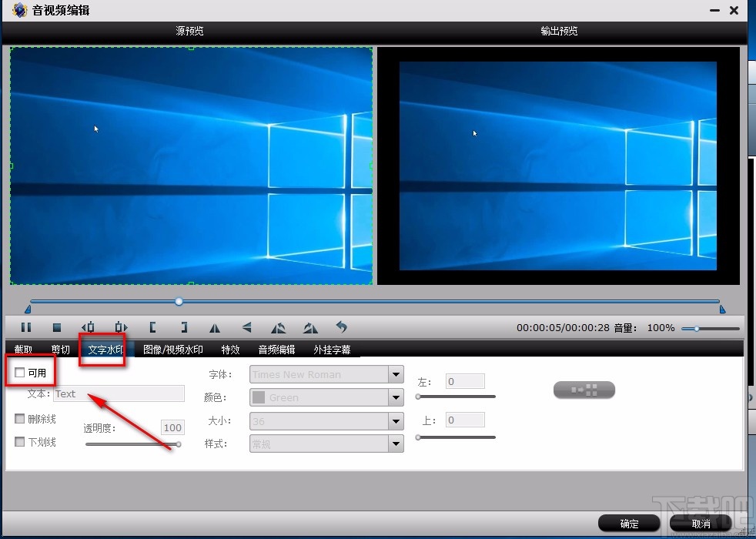Minimize the 音视频编辑 window
Screen dimensions: 756x539
714,10
